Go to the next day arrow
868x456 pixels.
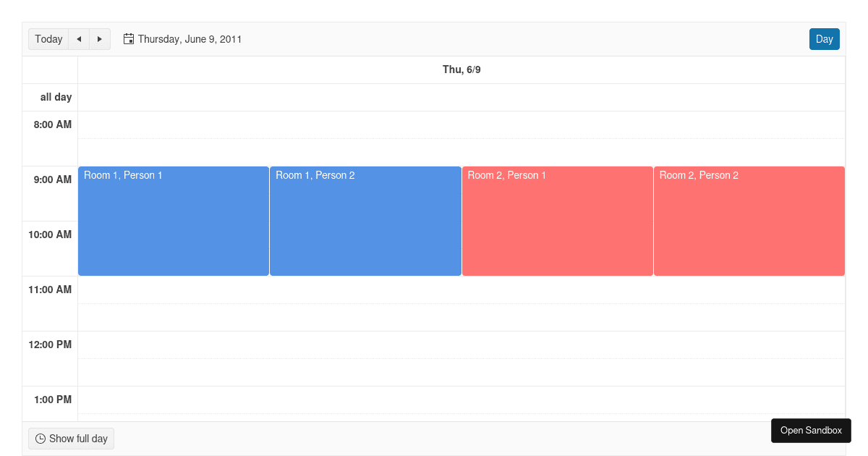(x=100, y=39)
